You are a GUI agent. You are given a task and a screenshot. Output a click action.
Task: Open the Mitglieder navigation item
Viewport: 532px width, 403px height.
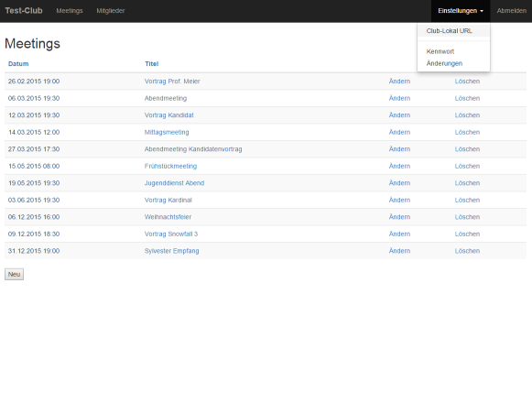coord(111,11)
